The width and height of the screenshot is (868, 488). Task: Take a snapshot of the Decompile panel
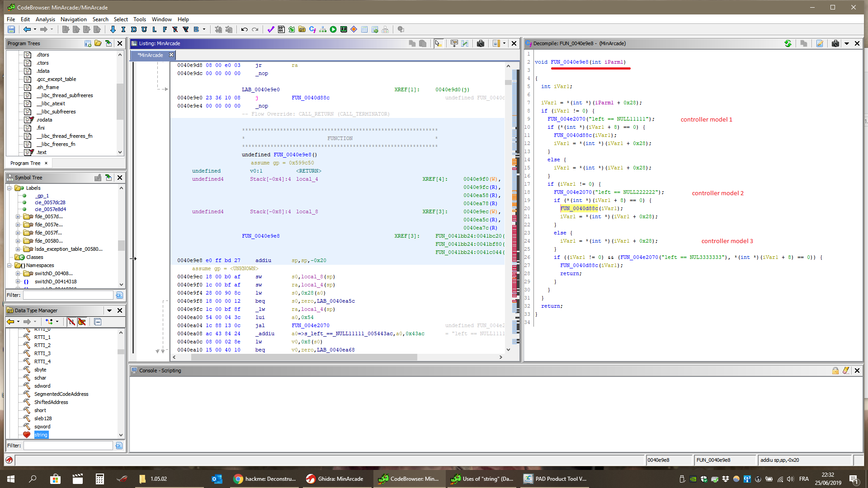835,43
